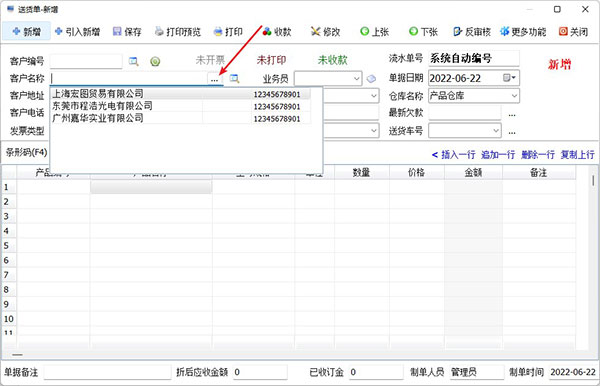Image resolution: width=600 pixels, height=386 pixels.
Task: Click the 最新欠款 field
Action: pos(465,113)
